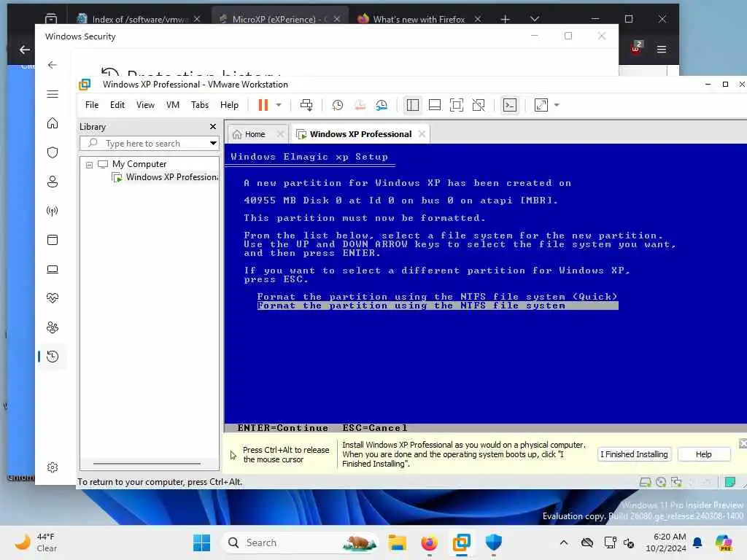Click the network adapter status icon

pyautogui.click(x=676, y=482)
